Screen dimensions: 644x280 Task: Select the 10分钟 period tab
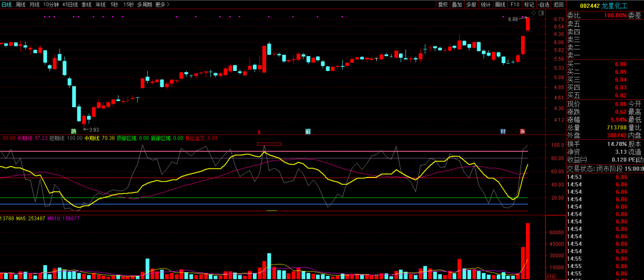[x=51, y=4]
